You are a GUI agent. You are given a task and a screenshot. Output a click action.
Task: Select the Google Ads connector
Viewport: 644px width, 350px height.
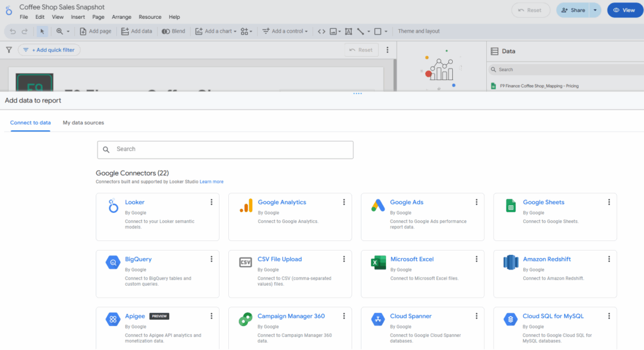pyautogui.click(x=423, y=217)
